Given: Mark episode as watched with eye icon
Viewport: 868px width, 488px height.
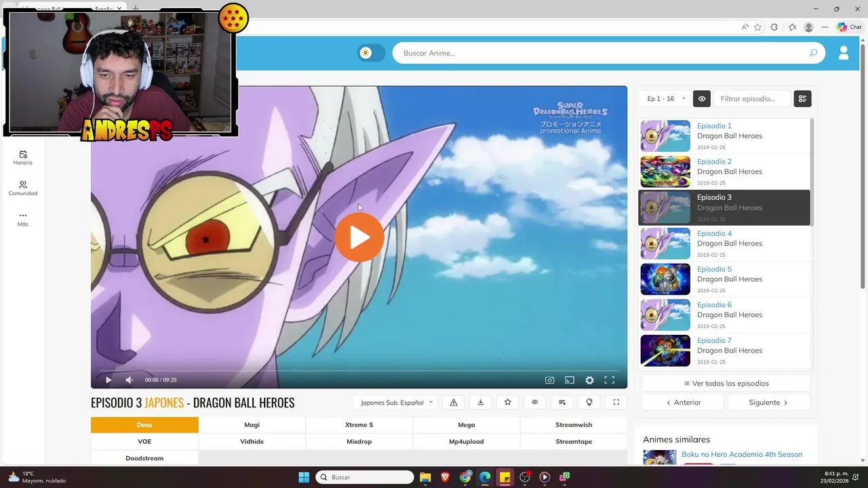Looking at the screenshot, I should coord(535,403).
